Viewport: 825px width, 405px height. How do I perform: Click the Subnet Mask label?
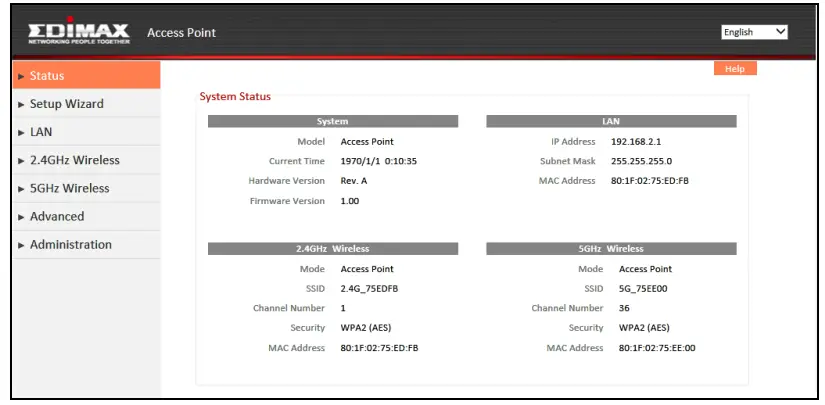pos(567,161)
